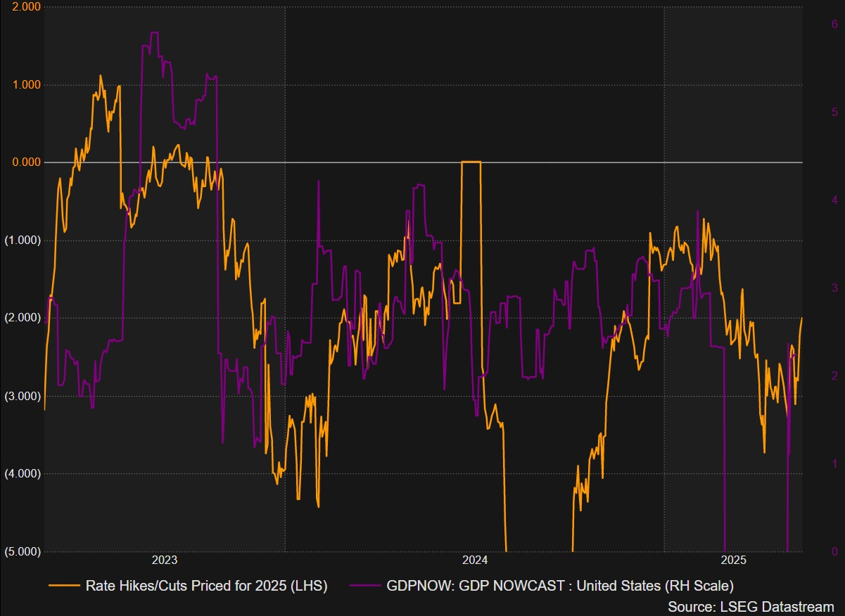
Task: Click the 2025 x-axis label
Action: click(734, 560)
